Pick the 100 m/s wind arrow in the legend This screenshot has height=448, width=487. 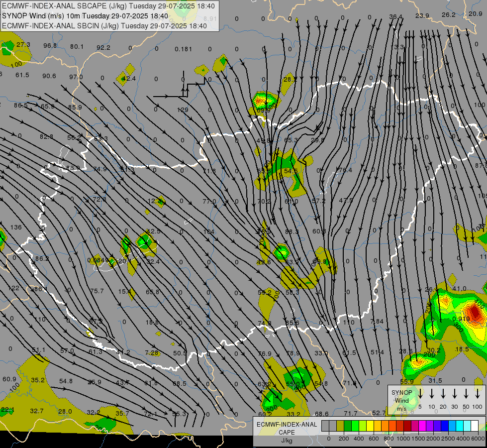[478, 394]
